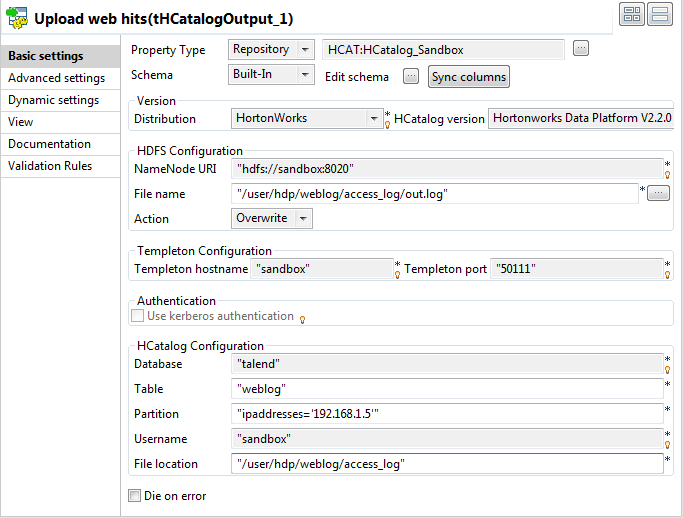Browse for File name using ellipsis button
Viewport: 683px width, 518px height.
click(x=658, y=193)
